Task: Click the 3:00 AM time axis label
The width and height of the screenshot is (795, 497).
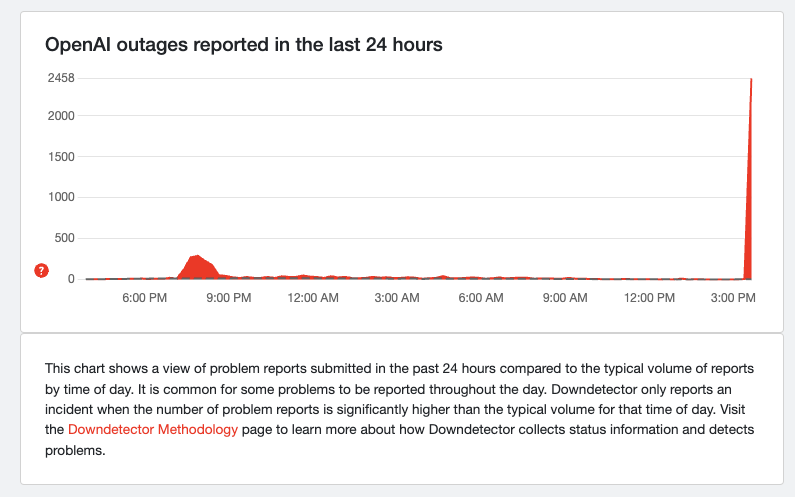Action: (x=396, y=297)
